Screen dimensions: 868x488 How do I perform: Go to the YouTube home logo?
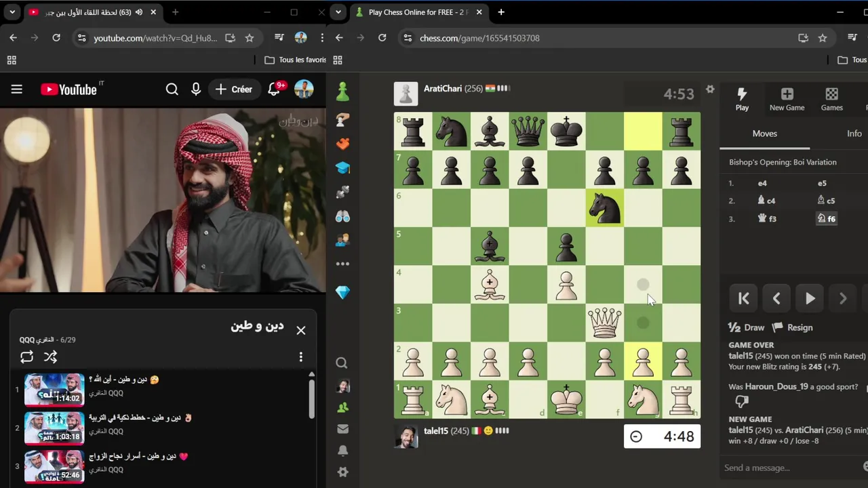click(68, 89)
